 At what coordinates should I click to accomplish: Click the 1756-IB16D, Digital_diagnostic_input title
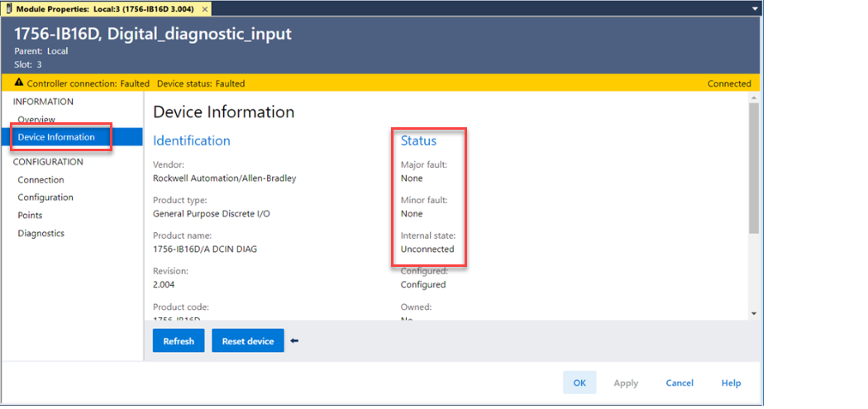click(x=153, y=34)
